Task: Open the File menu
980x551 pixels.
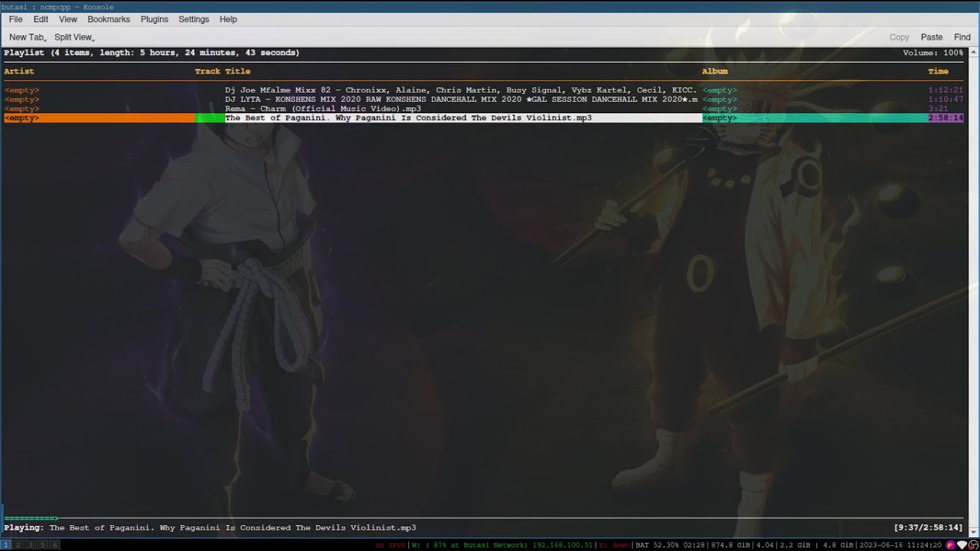Action: click(x=15, y=19)
